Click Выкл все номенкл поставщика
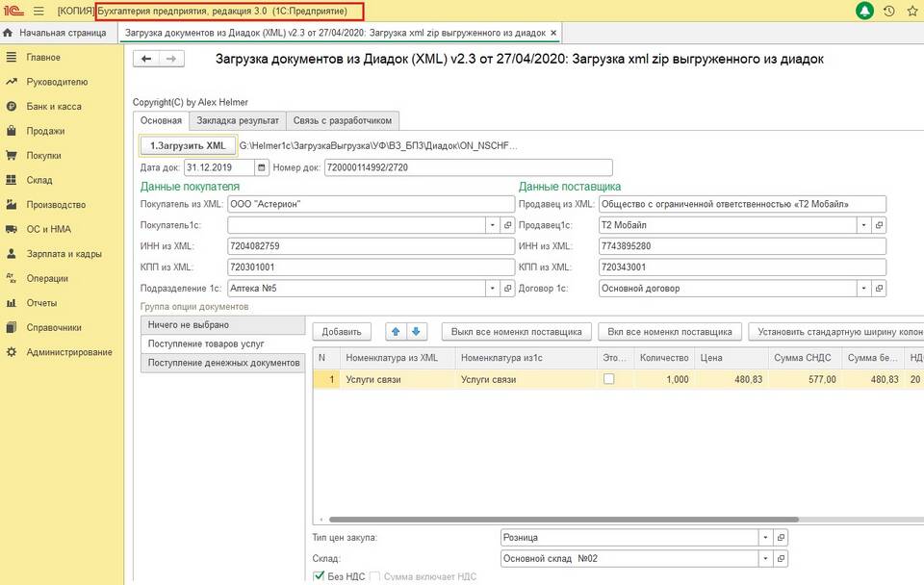Viewport: 924px width, 585px height. pyautogui.click(x=516, y=332)
